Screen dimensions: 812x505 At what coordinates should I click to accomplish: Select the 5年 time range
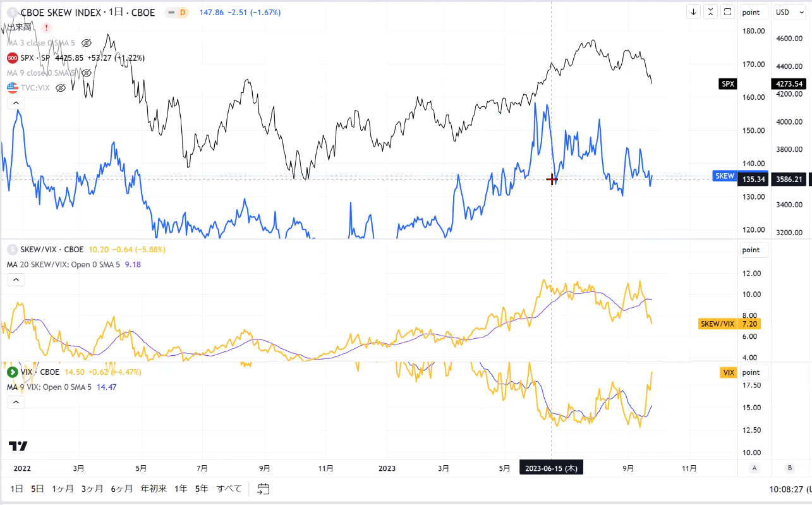click(202, 489)
